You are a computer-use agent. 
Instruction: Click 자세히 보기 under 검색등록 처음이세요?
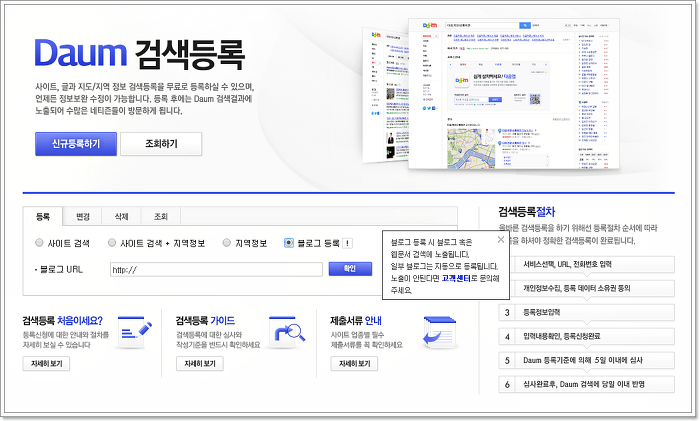pos(46,364)
